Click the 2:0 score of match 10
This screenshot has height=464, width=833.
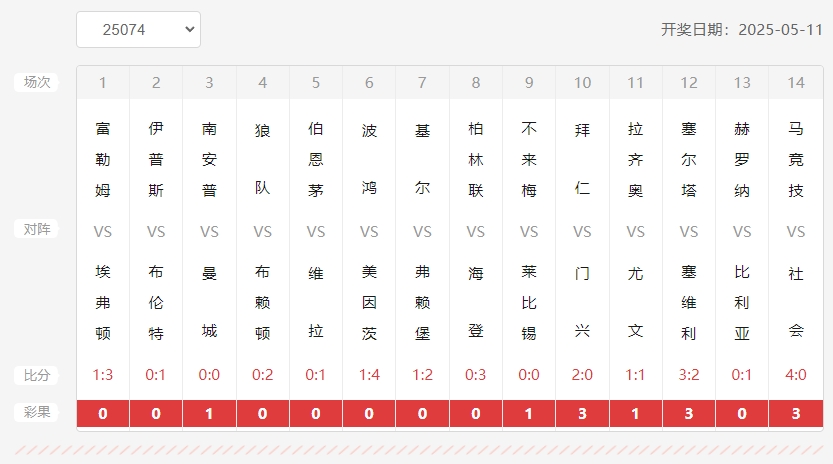pyautogui.click(x=582, y=375)
